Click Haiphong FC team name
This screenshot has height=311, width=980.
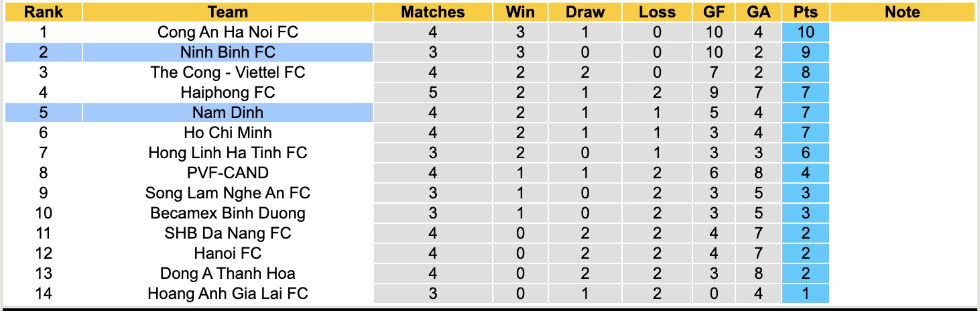[x=228, y=92]
